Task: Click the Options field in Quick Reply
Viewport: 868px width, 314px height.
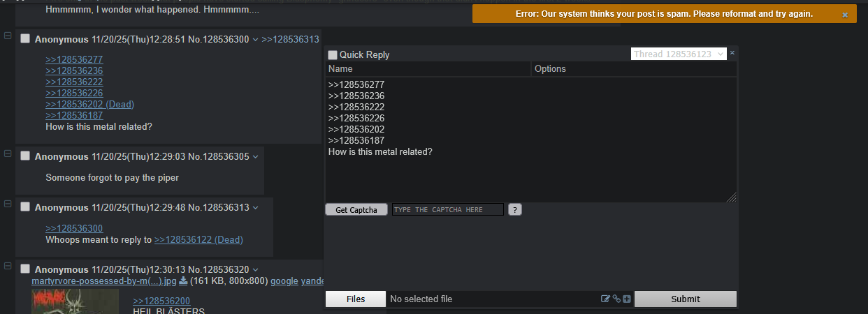Action: pyautogui.click(x=633, y=69)
